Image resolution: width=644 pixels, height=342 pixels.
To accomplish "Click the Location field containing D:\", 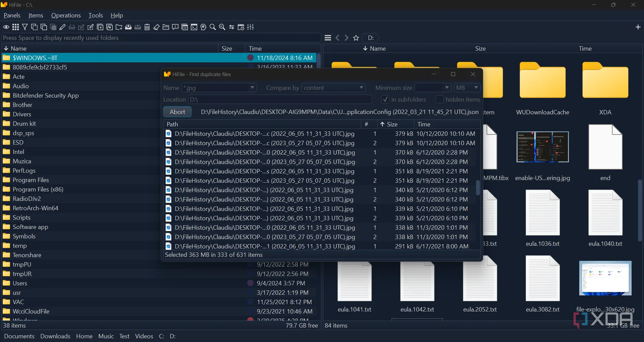I will pyautogui.click(x=280, y=100).
